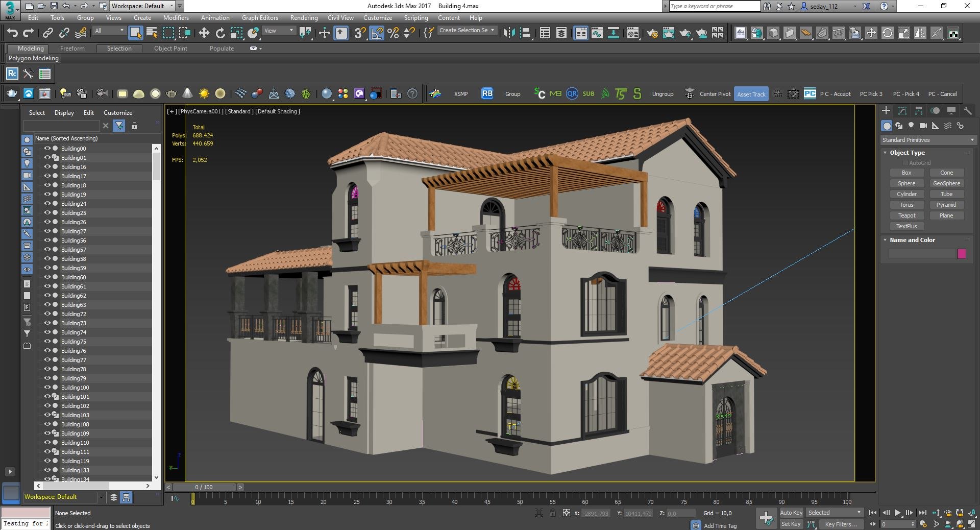Click the Mirror tool icon

click(x=509, y=33)
